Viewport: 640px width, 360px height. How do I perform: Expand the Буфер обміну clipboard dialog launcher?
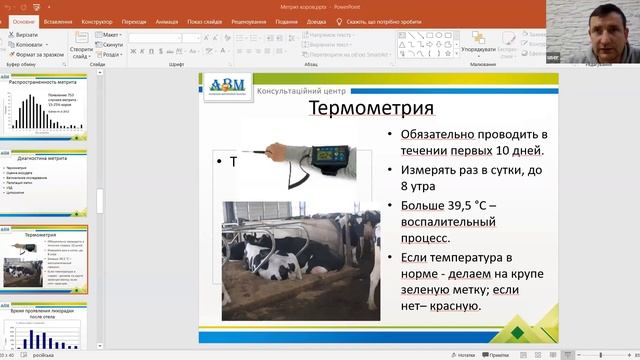[x=64, y=64]
